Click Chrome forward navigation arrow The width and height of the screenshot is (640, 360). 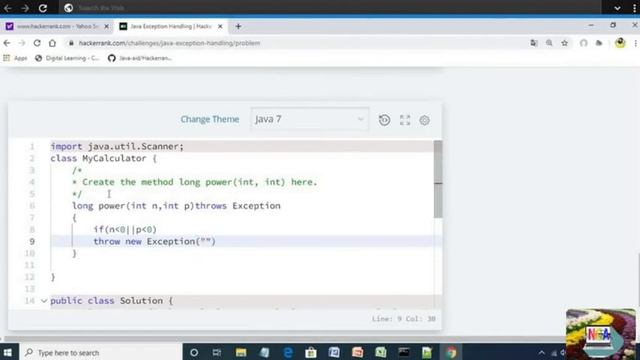point(22,43)
